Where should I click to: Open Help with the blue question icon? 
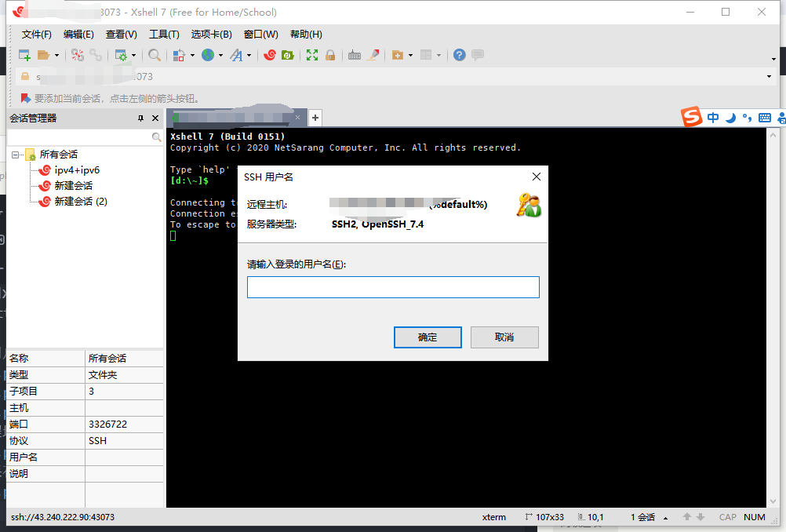click(x=459, y=55)
